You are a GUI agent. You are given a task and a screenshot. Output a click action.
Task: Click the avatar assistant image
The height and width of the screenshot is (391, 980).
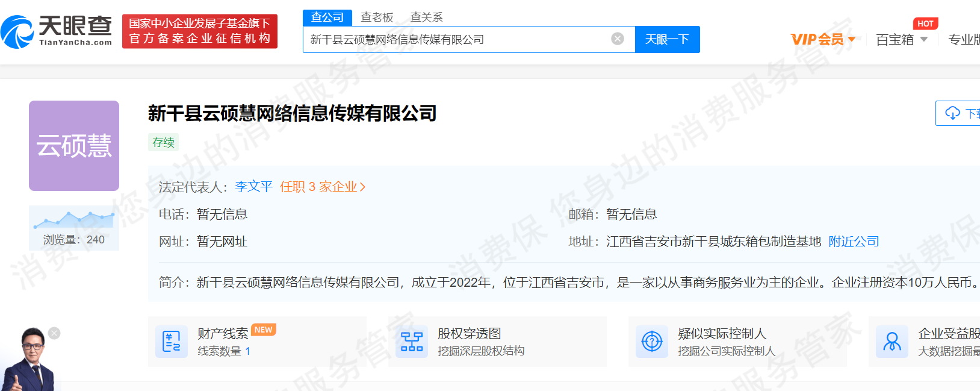click(x=29, y=360)
